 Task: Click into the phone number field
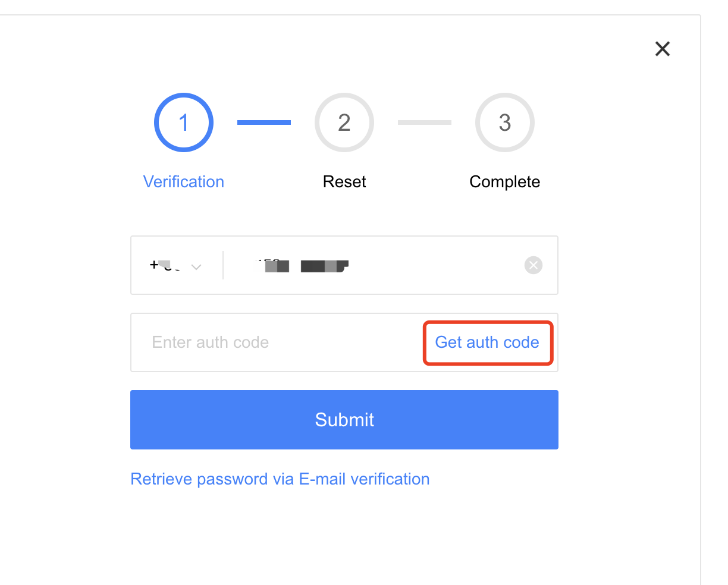pos(374,265)
